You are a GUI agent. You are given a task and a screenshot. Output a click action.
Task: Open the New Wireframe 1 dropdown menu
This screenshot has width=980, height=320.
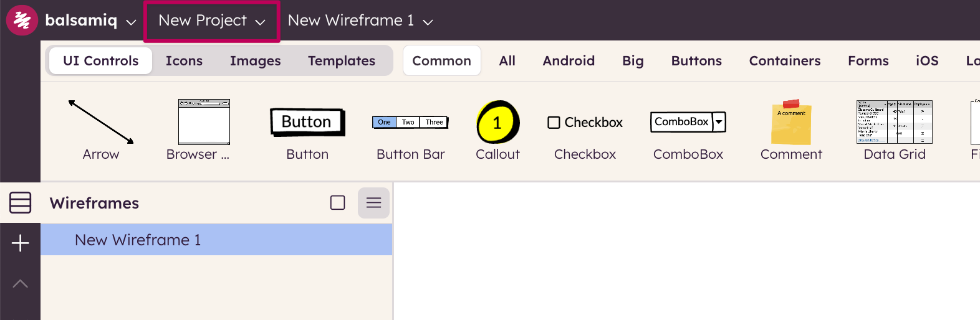[360, 21]
